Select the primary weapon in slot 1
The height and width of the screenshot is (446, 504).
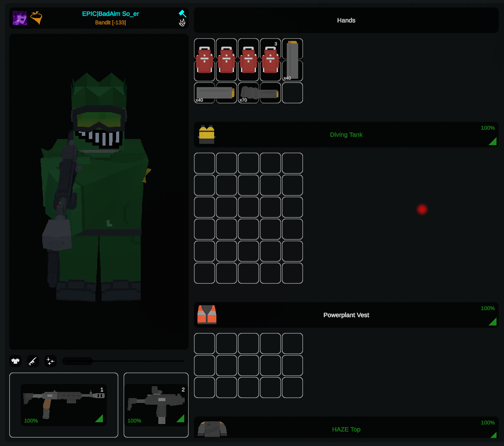(x=64, y=405)
